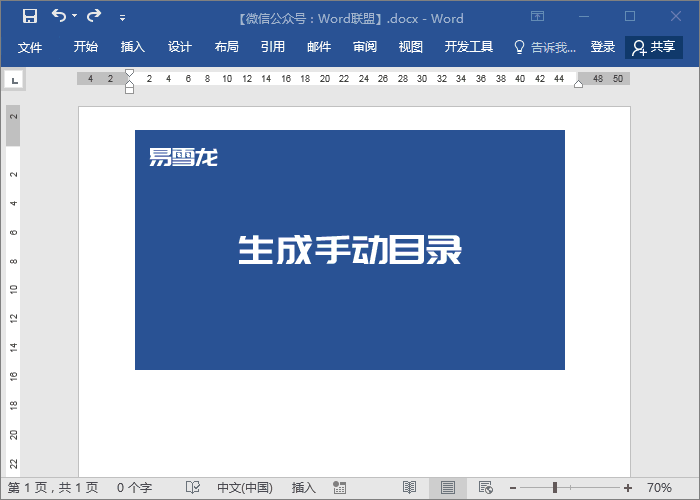This screenshot has width=700, height=500.
Task: Switch to Web Layout view icon
Action: pyautogui.click(x=485, y=488)
